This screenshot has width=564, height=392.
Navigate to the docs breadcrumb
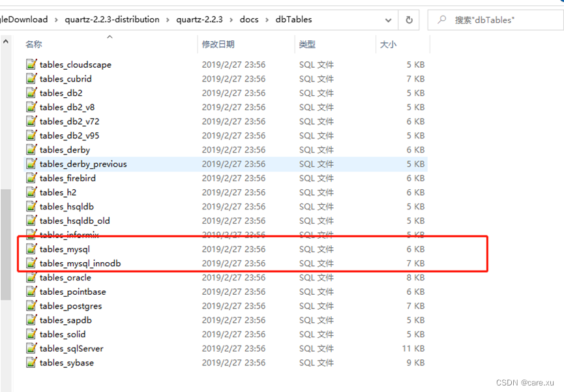249,20
